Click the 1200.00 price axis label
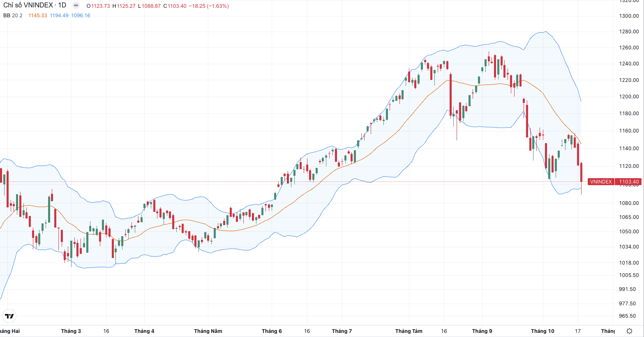This screenshot has height=337, width=644. coord(629,97)
